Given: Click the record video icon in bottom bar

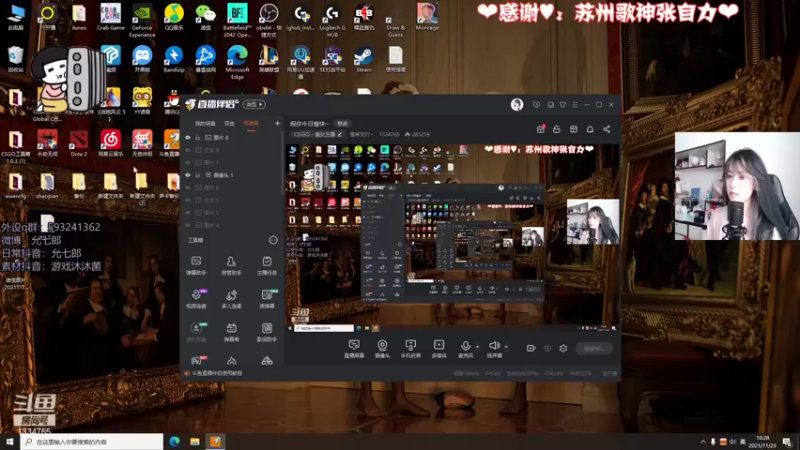Looking at the screenshot, I should 531,348.
